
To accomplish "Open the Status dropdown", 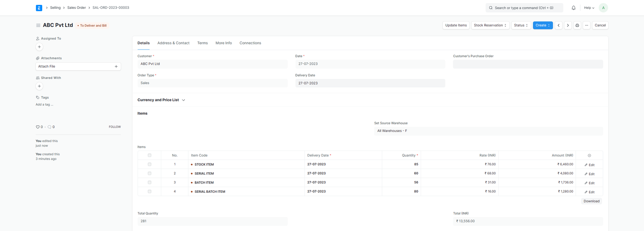I will (x=521, y=25).
